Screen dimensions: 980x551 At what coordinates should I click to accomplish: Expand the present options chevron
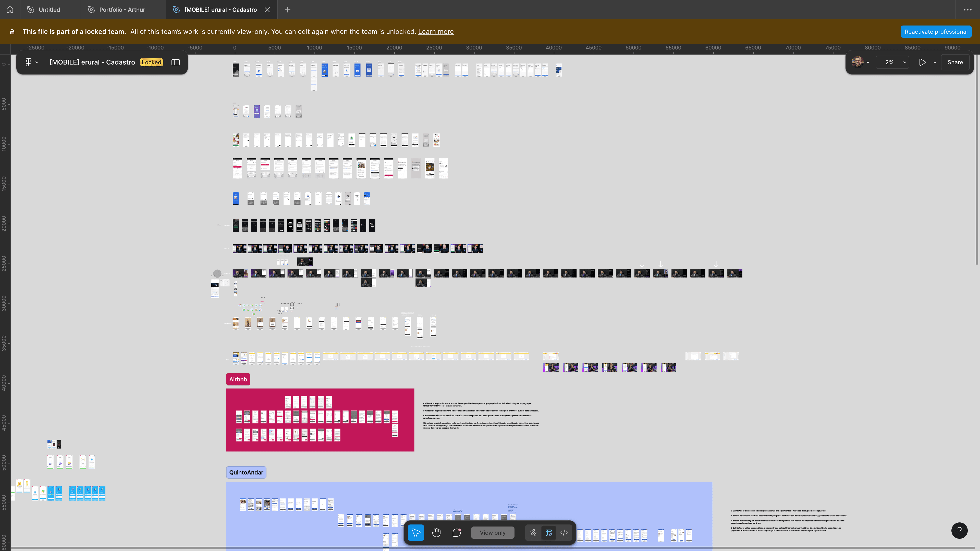(935, 62)
